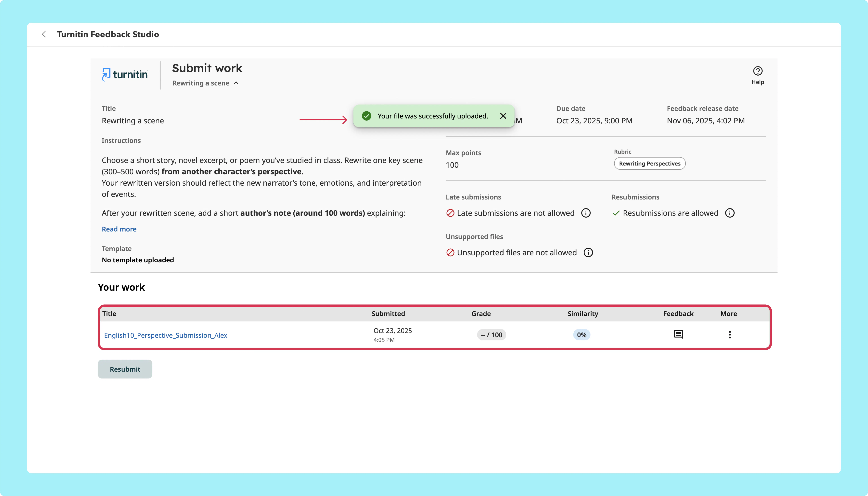Open the More options menu for the submission
Image resolution: width=868 pixels, height=496 pixels.
[x=730, y=335]
